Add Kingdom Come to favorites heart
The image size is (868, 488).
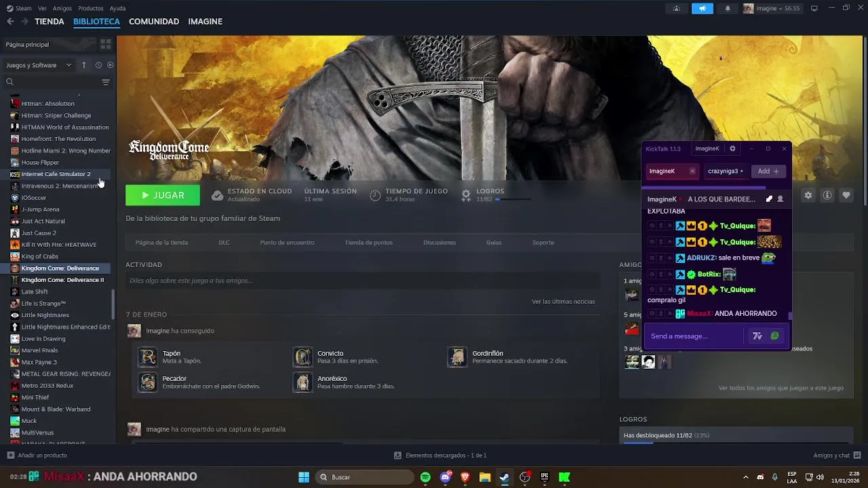[x=846, y=195]
